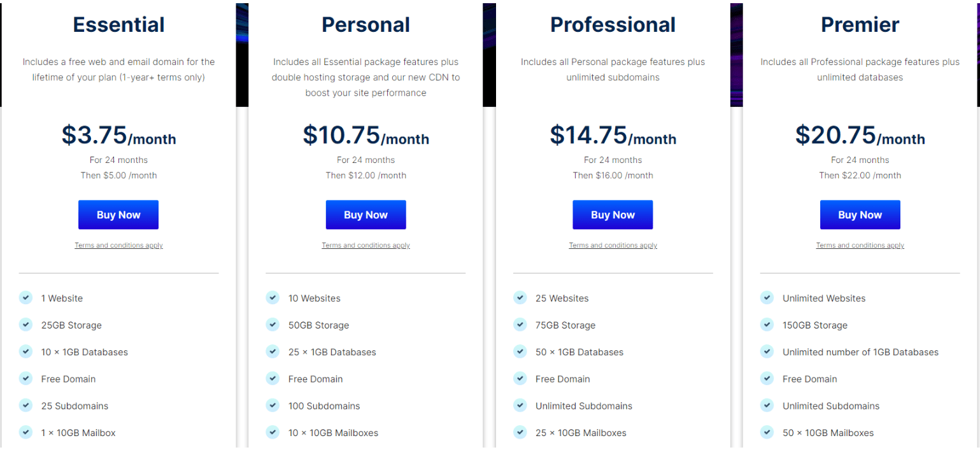The image size is (980, 452).
Task: Click checkmark icon next to "Unlimited Websites"
Action: (x=767, y=298)
